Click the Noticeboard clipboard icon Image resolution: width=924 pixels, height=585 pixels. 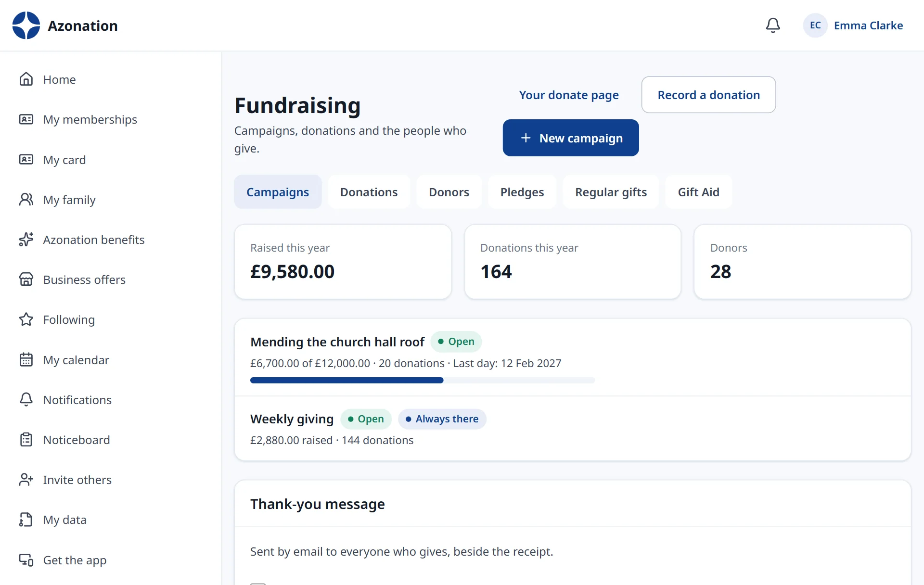26,440
